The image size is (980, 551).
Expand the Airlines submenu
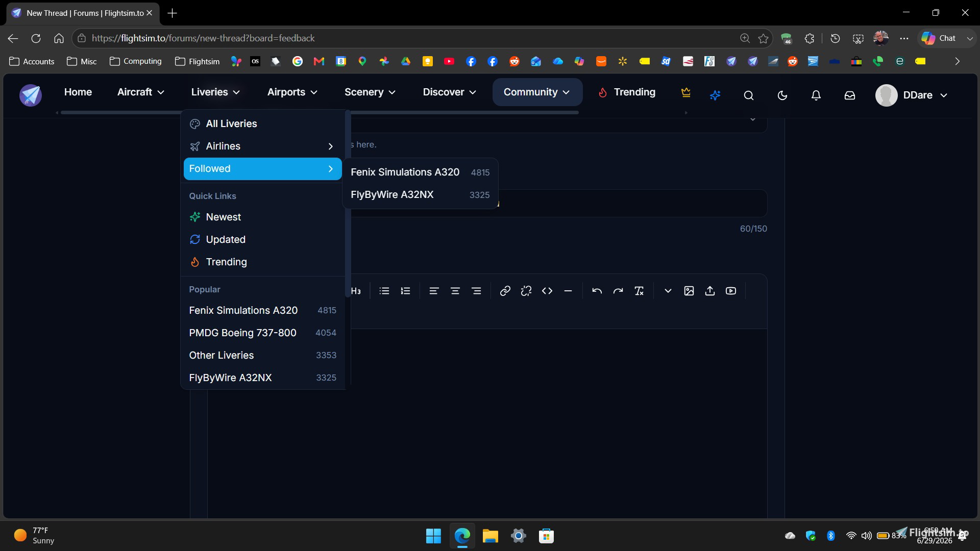(x=262, y=146)
